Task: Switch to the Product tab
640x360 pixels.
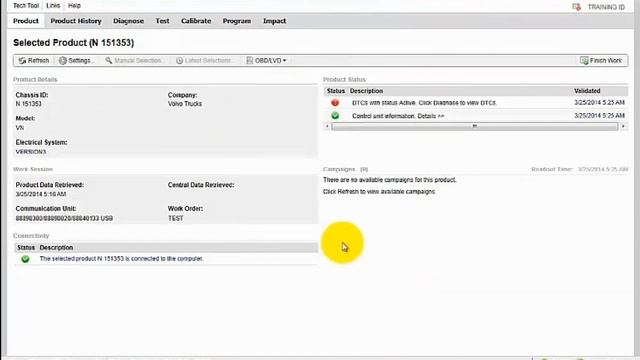Action: [26, 21]
